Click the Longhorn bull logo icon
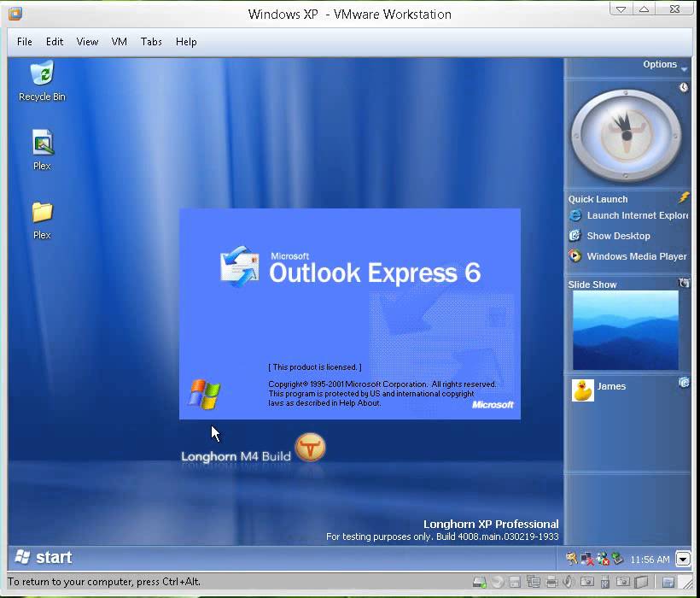This screenshot has width=700, height=598. 310,447
